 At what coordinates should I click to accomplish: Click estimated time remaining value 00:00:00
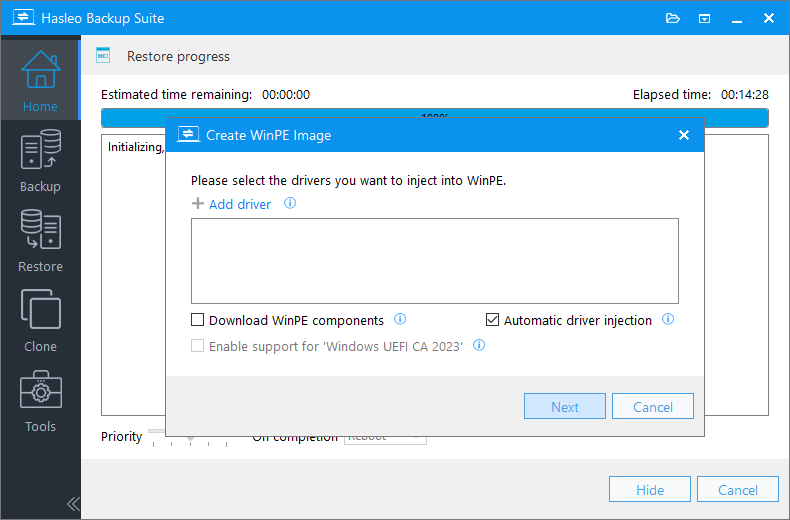[286, 95]
